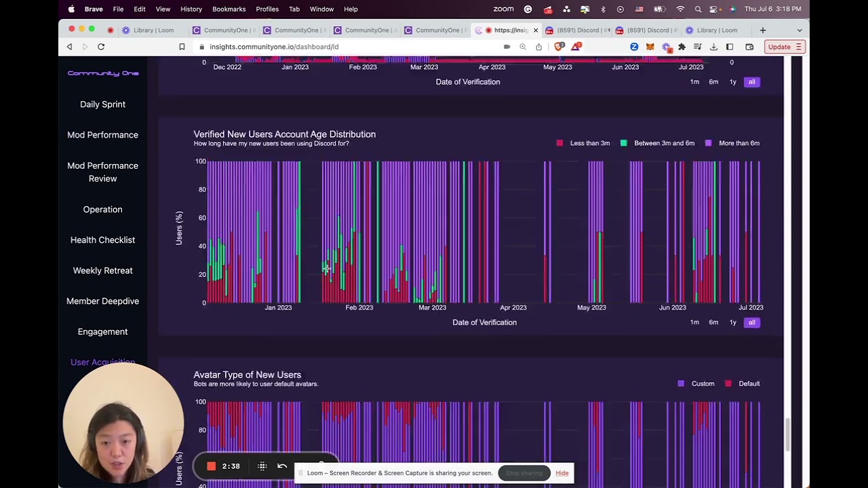Click the page vertical scrollbar thumb

tap(787, 434)
